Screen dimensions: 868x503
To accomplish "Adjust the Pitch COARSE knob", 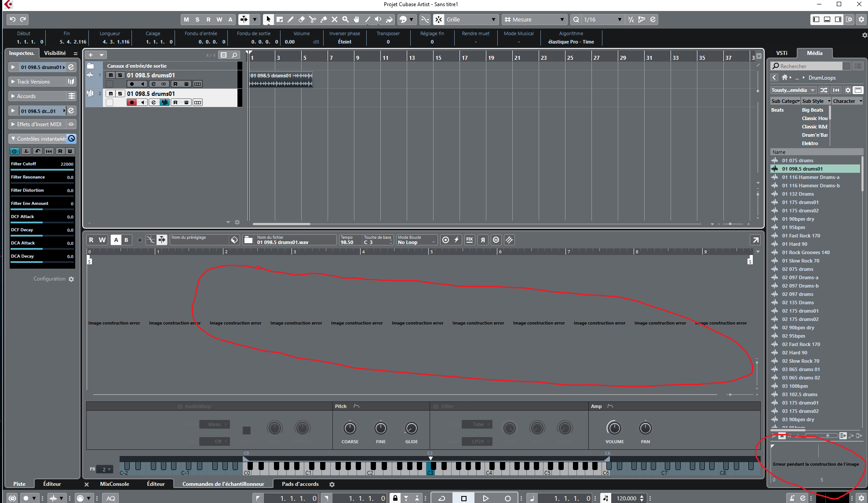I will (x=350, y=428).
